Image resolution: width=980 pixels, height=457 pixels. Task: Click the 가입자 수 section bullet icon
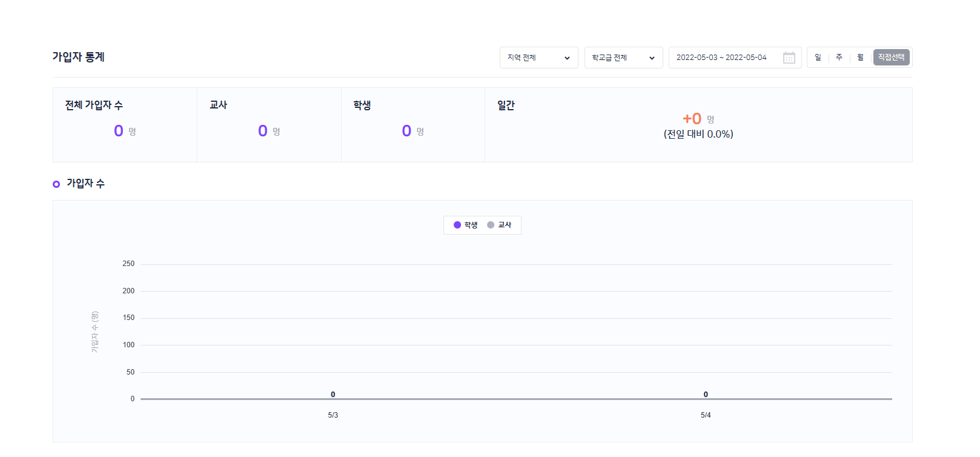pyautogui.click(x=56, y=184)
